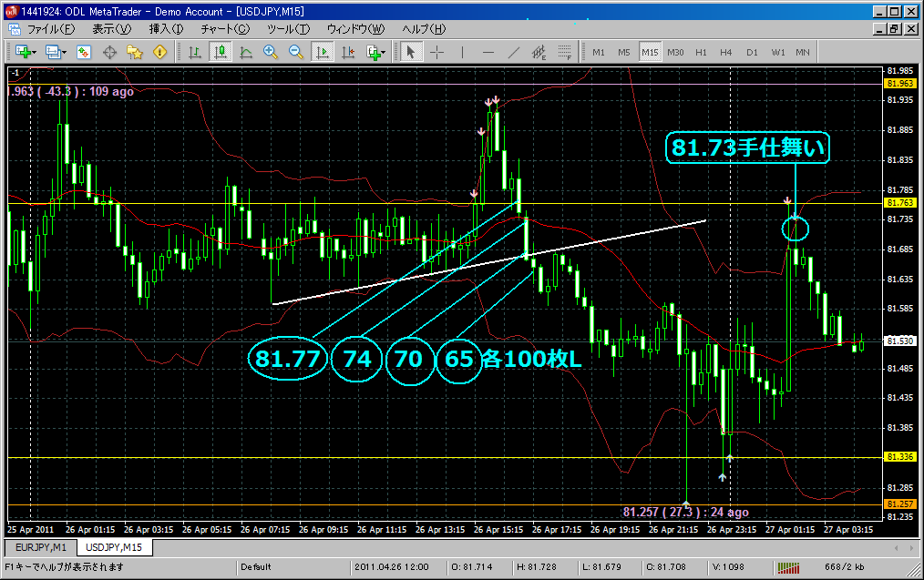Select the crosshair cursor tool
Image resolution: width=924 pixels, height=580 pixels.
[436, 52]
